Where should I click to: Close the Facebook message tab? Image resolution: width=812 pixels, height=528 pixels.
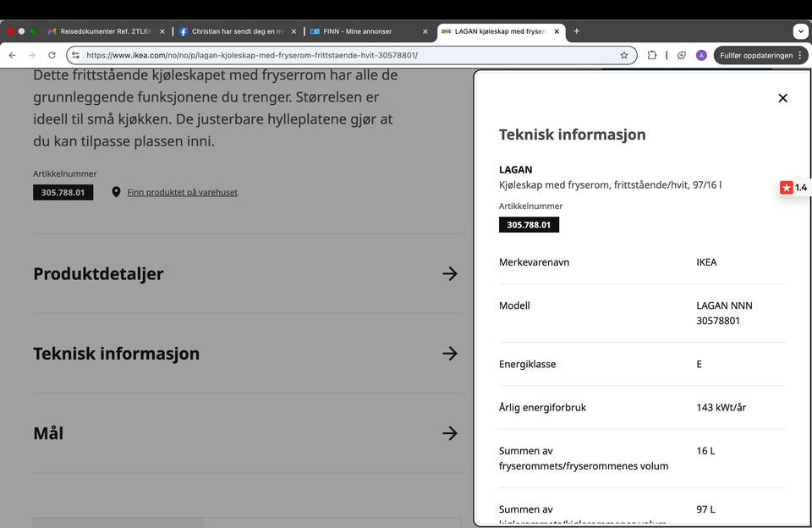(294, 31)
